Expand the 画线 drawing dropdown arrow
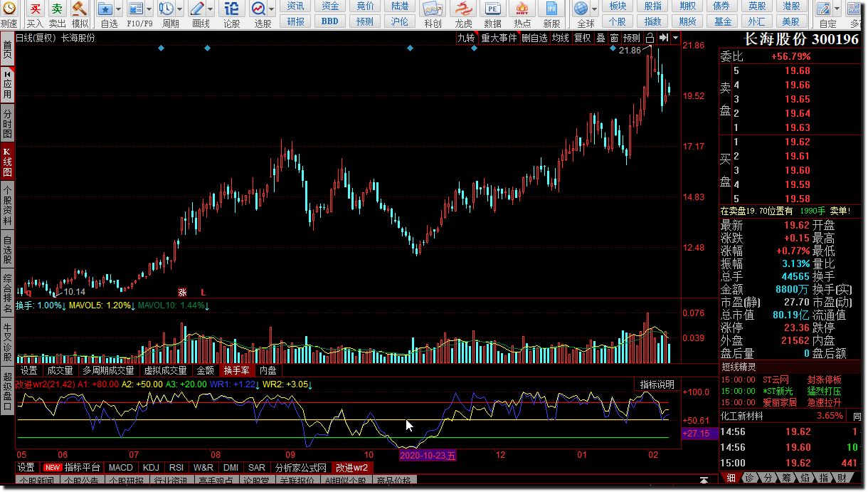Image resolution: width=868 pixels, height=492 pixels. pyautogui.click(x=211, y=9)
